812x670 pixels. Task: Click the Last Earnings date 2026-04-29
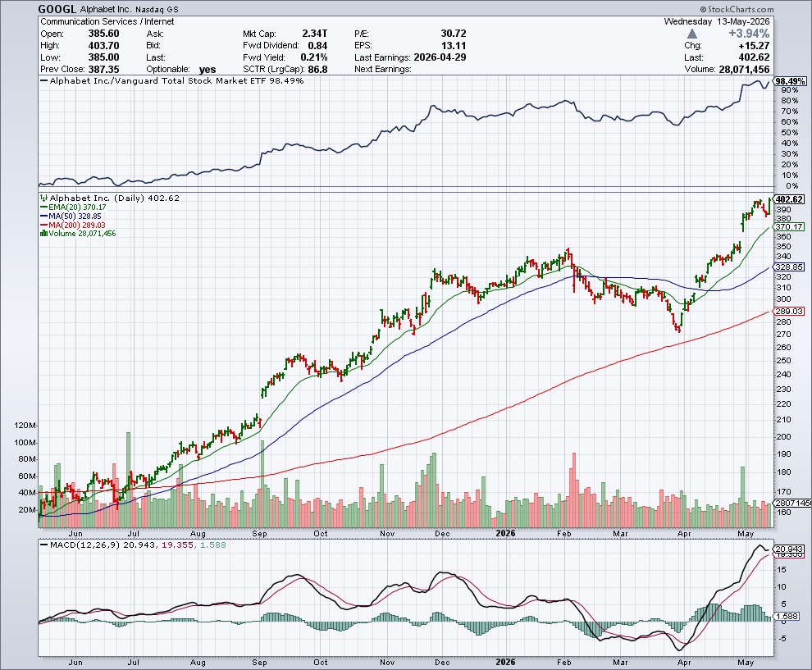coord(440,57)
